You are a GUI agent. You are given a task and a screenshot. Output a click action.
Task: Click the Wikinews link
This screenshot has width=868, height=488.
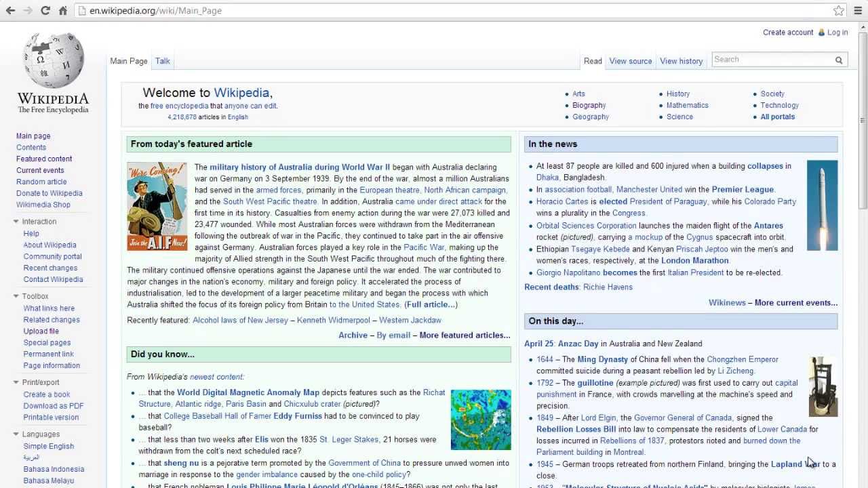tap(727, 303)
